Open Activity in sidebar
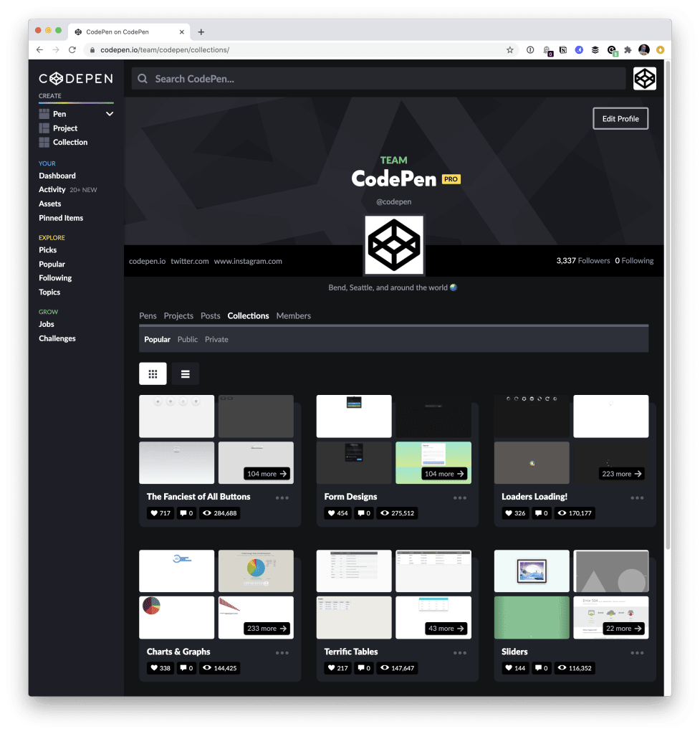 (52, 189)
